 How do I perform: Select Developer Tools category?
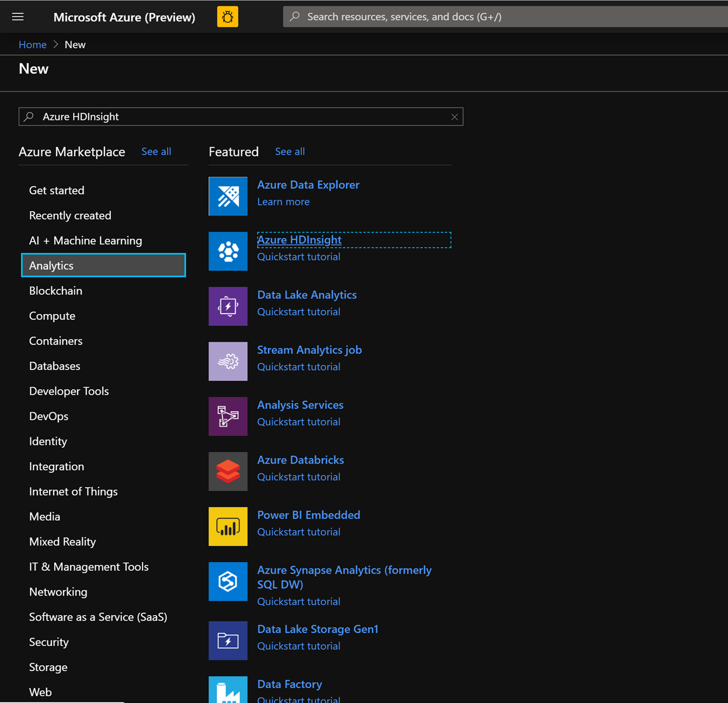click(69, 391)
